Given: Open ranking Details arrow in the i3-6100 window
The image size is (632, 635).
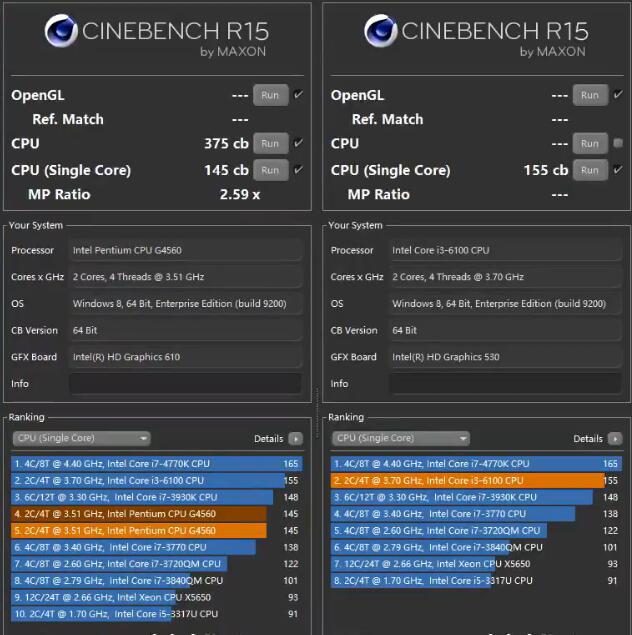Looking at the screenshot, I should pyautogui.click(x=614, y=438).
